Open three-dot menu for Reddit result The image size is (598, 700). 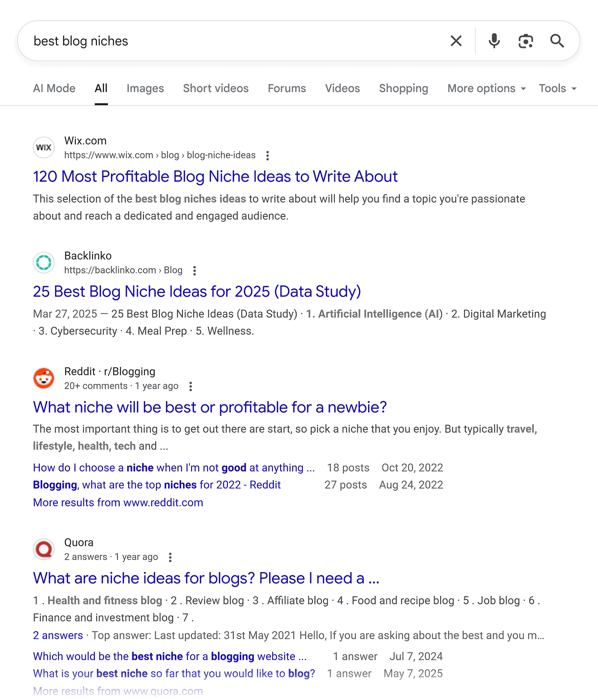(x=191, y=386)
